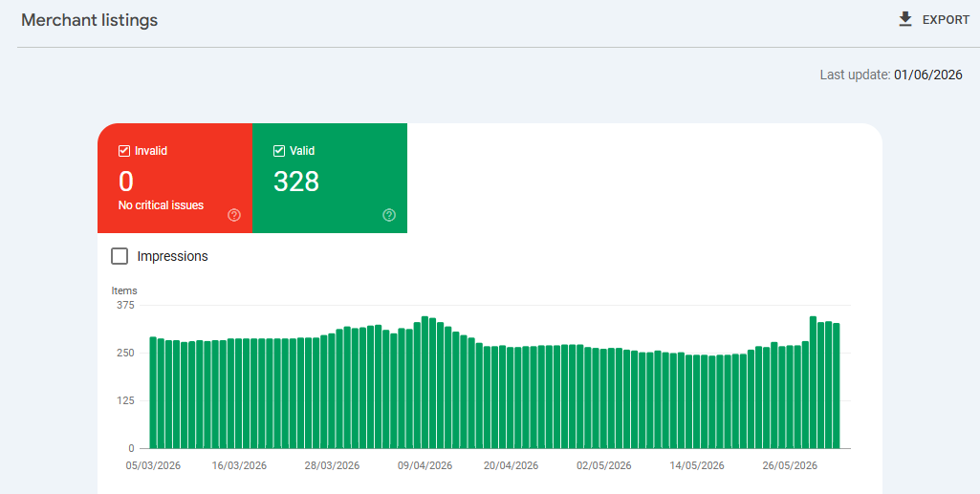Click the 20/04/2026 axis date label
The image size is (980, 494).
coord(512,466)
